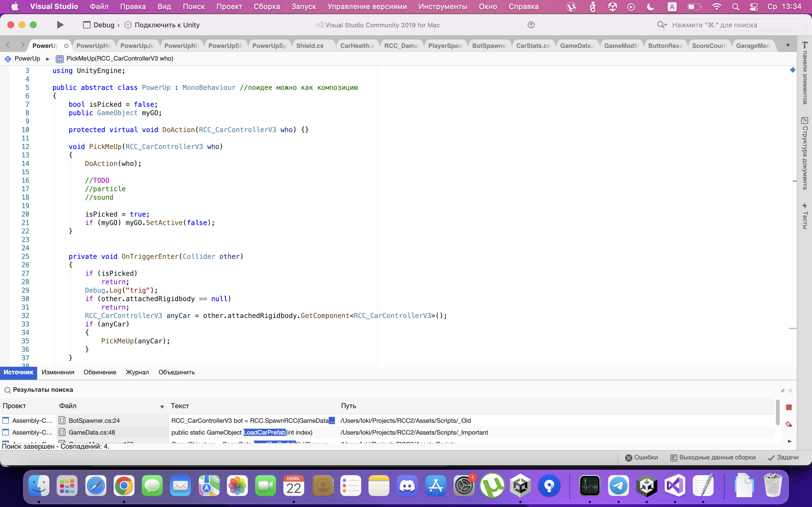Open the GameData.cs:48 search result
This screenshot has width=812, height=507.
pos(92,432)
